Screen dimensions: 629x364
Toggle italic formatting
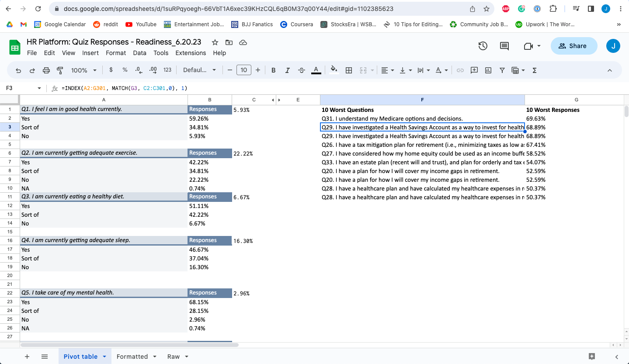click(287, 70)
